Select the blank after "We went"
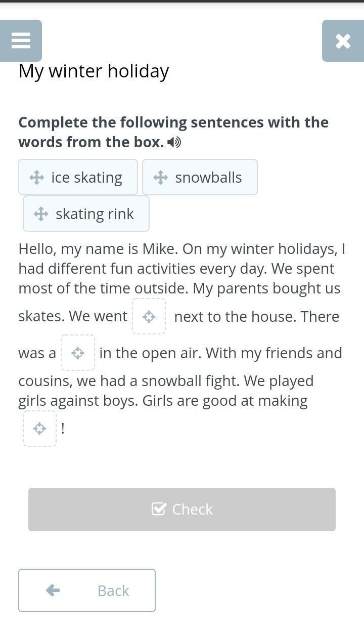Image resolution: width=364 pixels, height=634 pixels. tap(149, 317)
